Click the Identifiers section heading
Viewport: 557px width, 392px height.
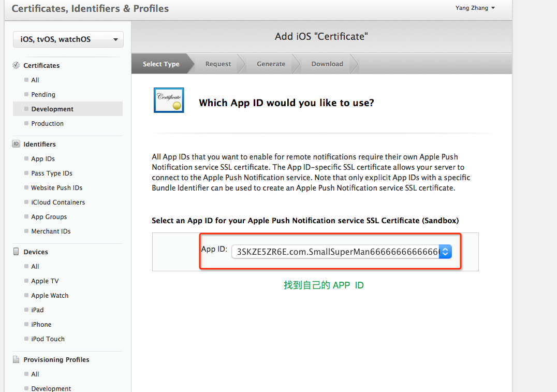pyautogui.click(x=39, y=144)
